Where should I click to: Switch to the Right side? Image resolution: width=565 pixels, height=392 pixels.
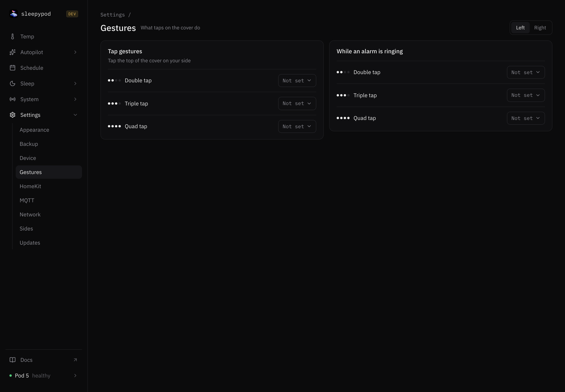click(540, 28)
